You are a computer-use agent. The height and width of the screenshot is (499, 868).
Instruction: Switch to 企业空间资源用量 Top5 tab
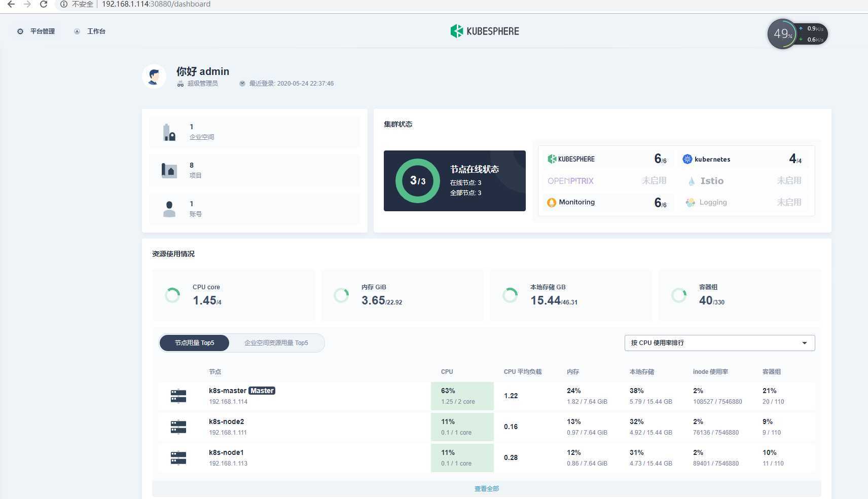pos(276,343)
